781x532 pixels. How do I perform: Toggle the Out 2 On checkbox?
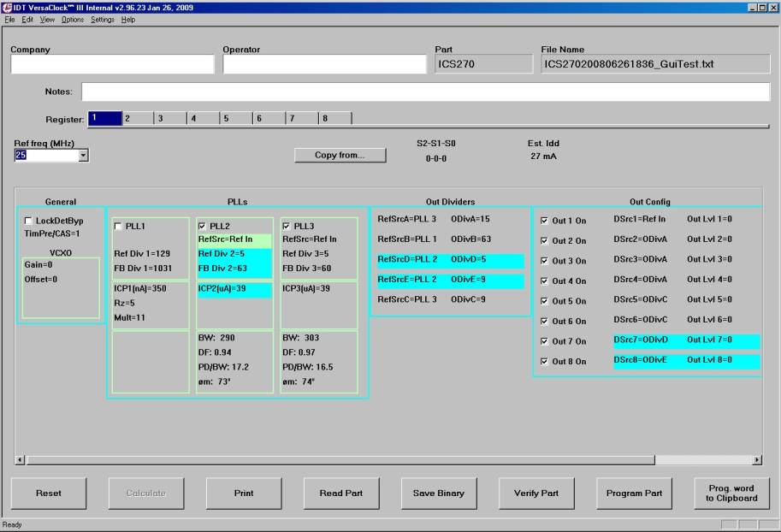544,241
